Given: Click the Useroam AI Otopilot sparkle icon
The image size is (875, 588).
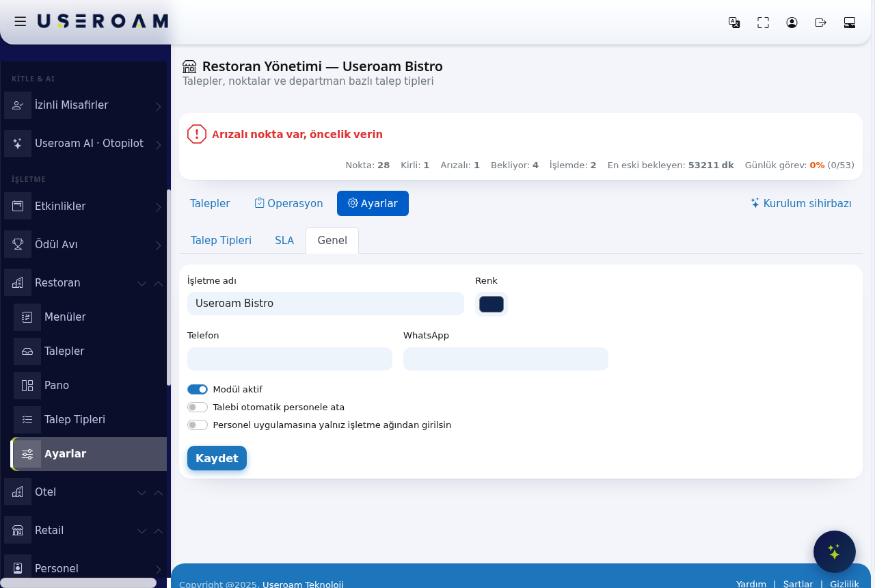Looking at the screenshot, I should point(18,144).
